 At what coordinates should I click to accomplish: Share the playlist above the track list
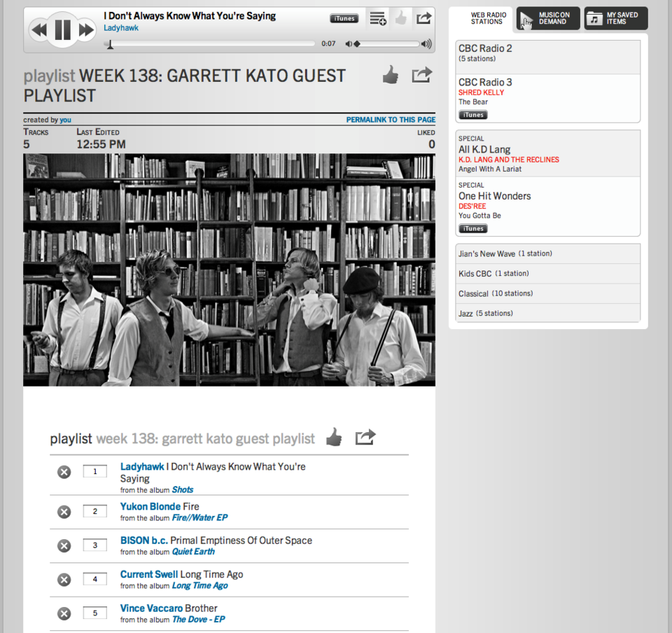365,438
